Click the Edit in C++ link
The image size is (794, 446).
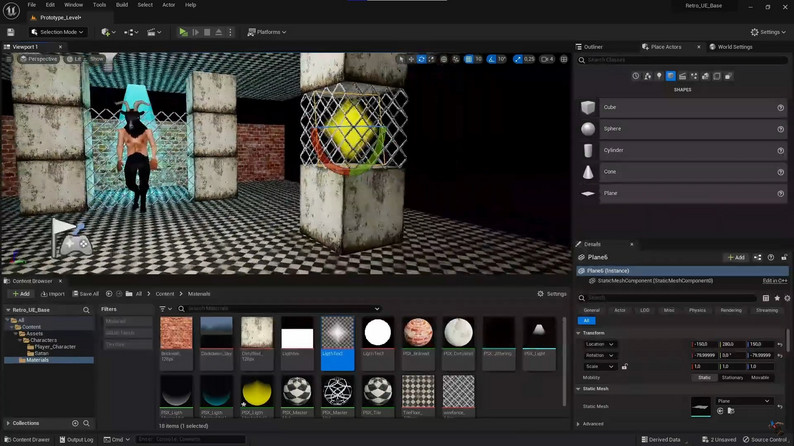[775, 280]
